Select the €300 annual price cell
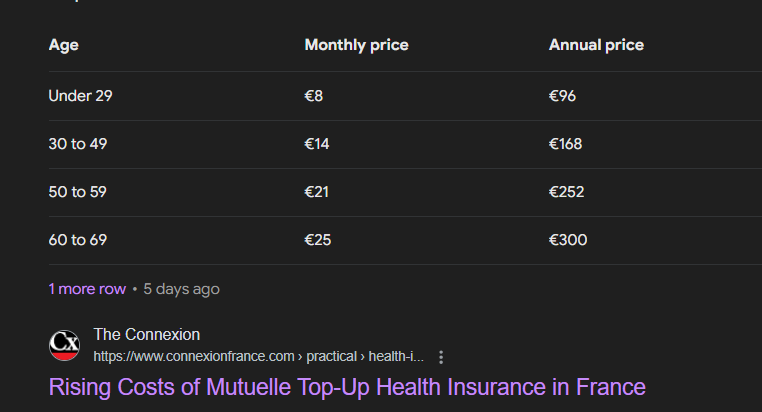762x412 pixels. click(x=568, y=240)
